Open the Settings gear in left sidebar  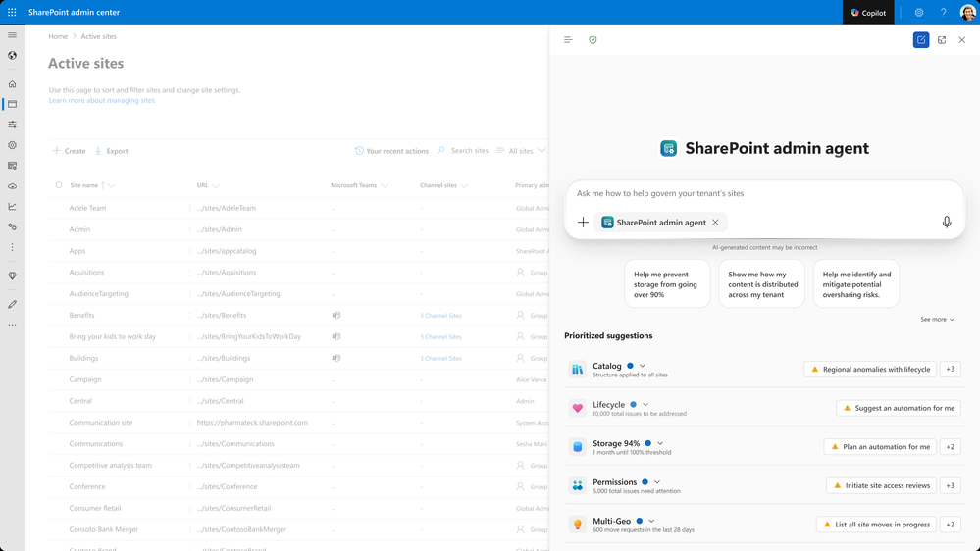[x=12, y=145]
